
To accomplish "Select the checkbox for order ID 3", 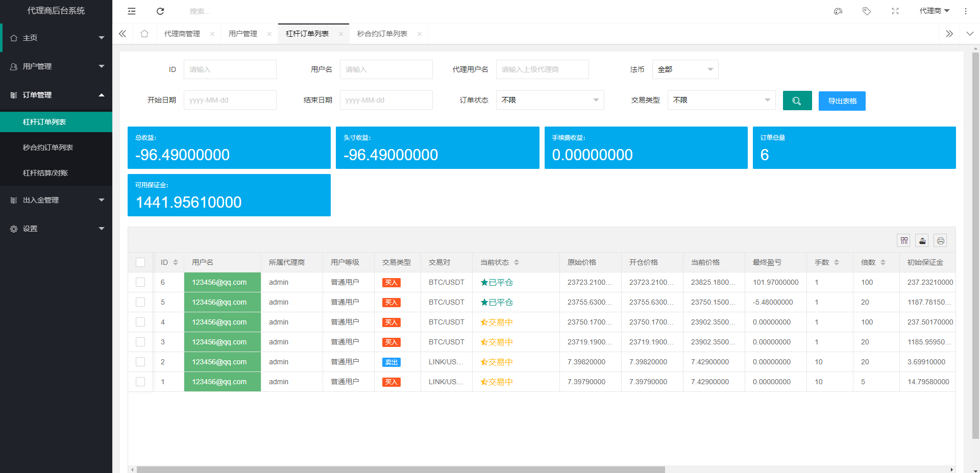I will pos(140,342).
